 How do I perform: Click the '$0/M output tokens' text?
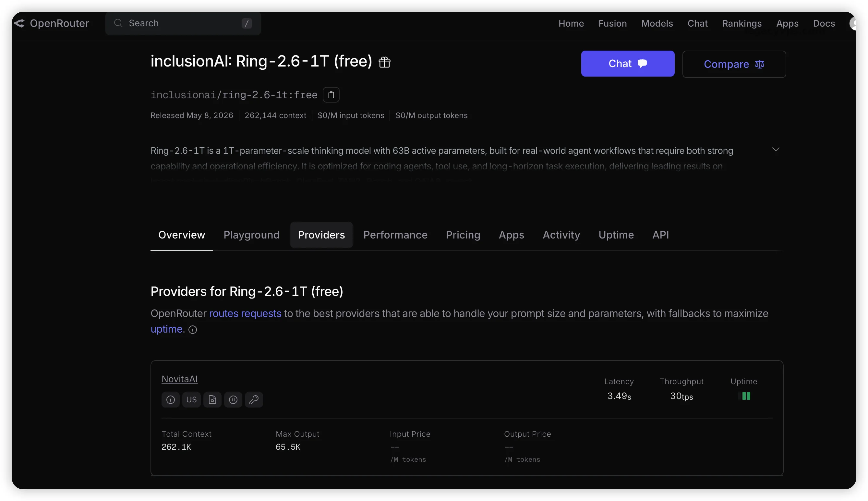[x=431, y=115]
